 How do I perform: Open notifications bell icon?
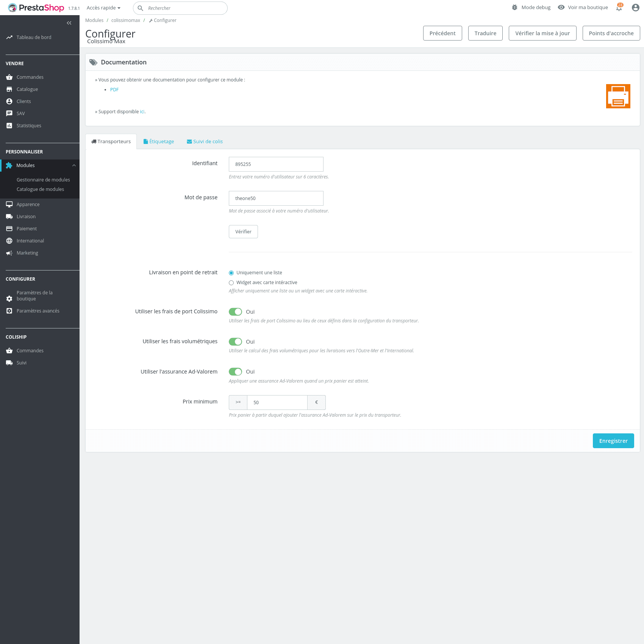tap(619, 8)
